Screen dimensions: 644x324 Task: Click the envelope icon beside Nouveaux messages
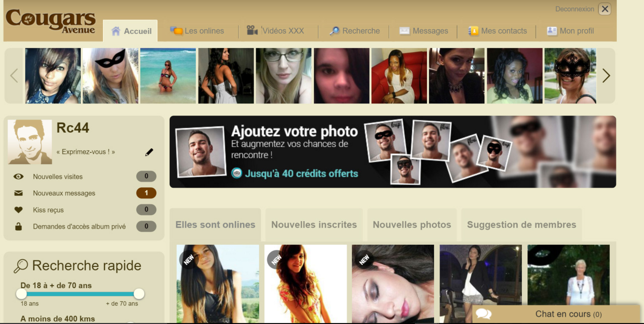point(19,193)
